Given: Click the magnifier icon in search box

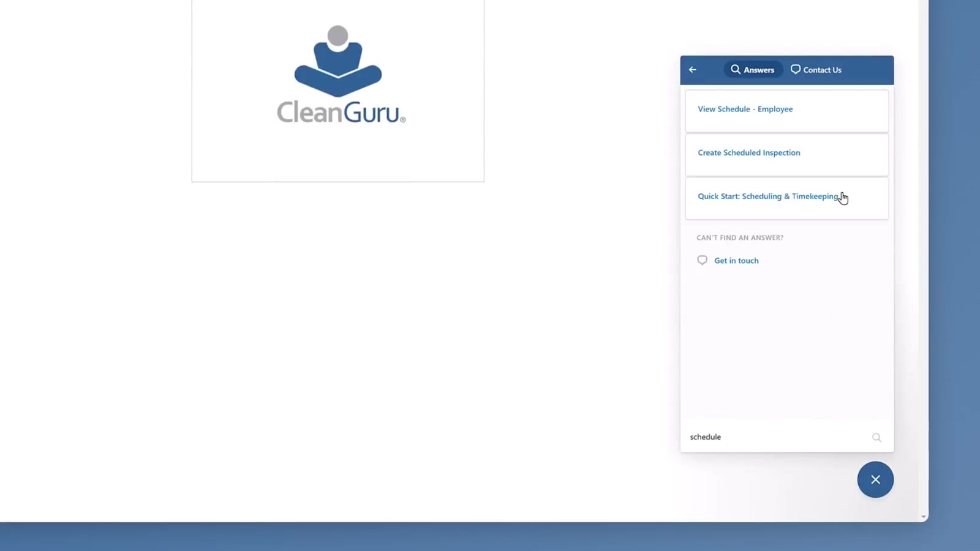Looking at the screenshot, I should pyautogui.click(x=876, y=437).
